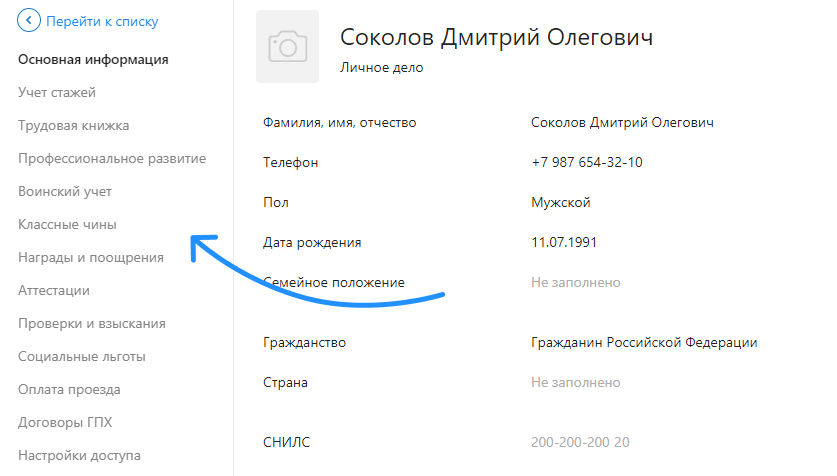Switch to "Воинский учет" section

tap(65, 192)
